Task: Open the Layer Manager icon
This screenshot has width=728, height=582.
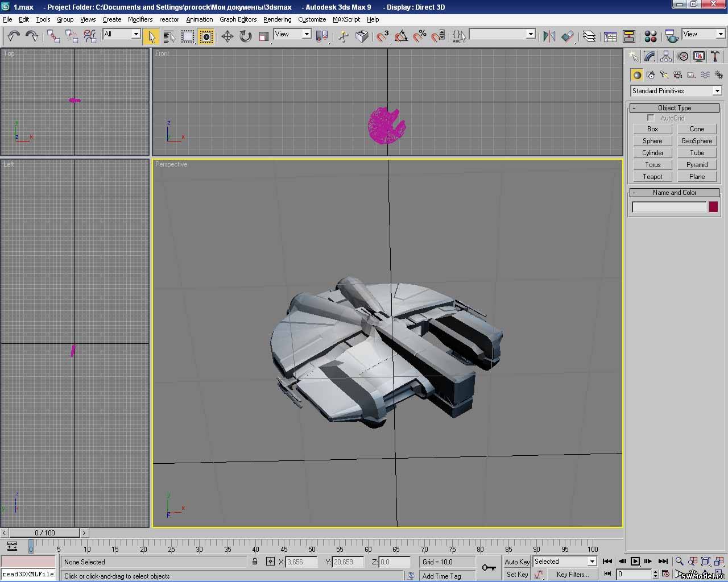Action: (589, 36)
